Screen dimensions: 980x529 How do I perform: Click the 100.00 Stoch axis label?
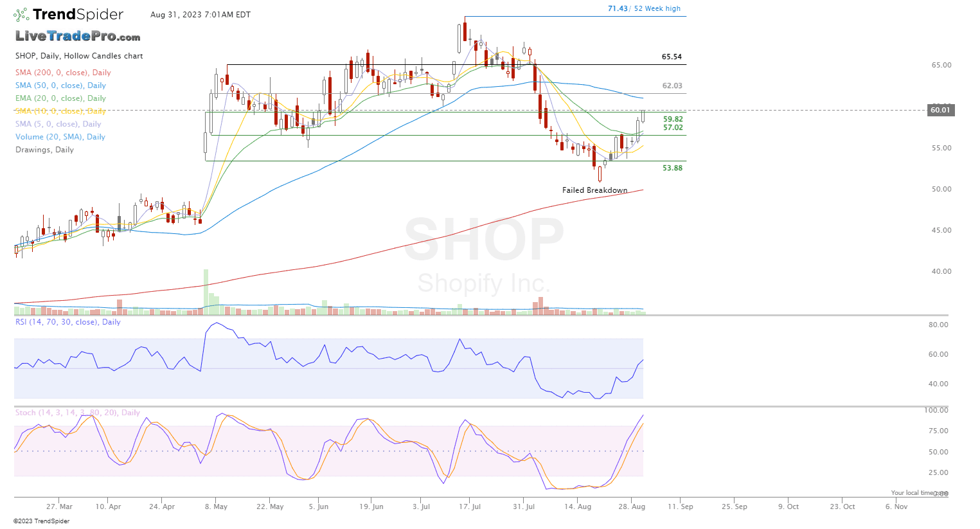(936, 410)
